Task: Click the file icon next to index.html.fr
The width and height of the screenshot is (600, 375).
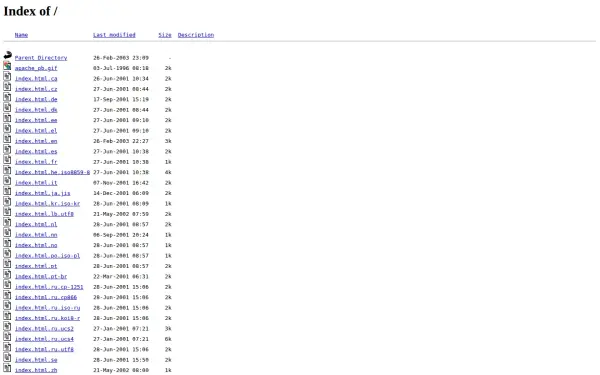Action: pyautogui.click(x=7, y=159)
